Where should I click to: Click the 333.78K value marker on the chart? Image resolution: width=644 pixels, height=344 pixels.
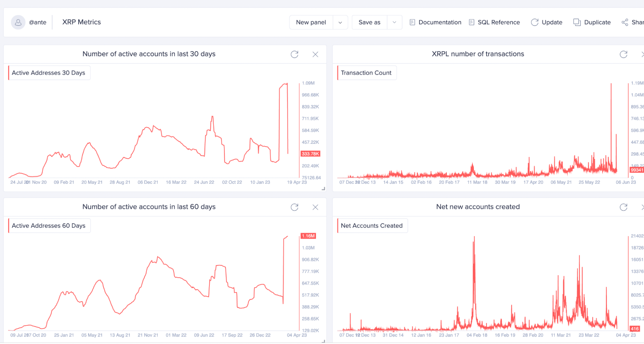(x=310, y=154)
